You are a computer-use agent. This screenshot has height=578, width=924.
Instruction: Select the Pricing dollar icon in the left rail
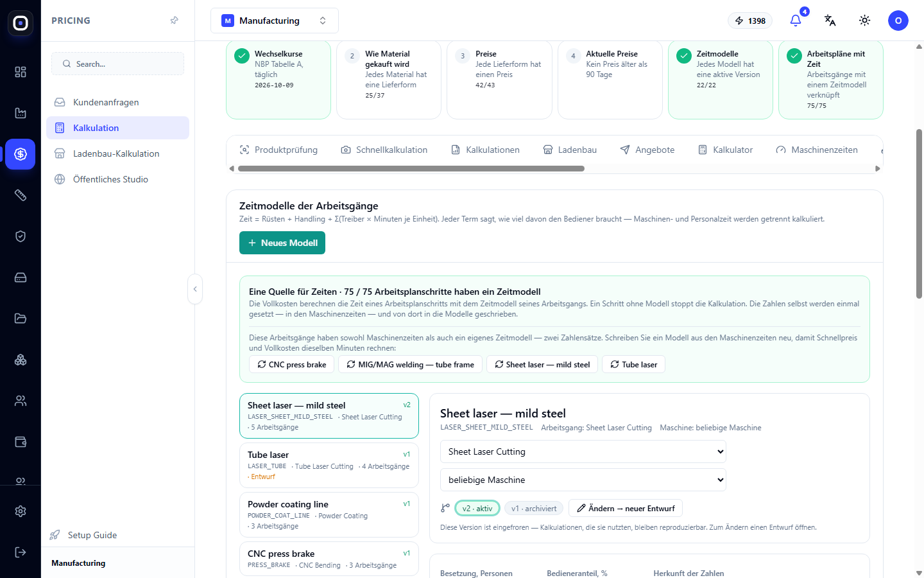[21, 154]
